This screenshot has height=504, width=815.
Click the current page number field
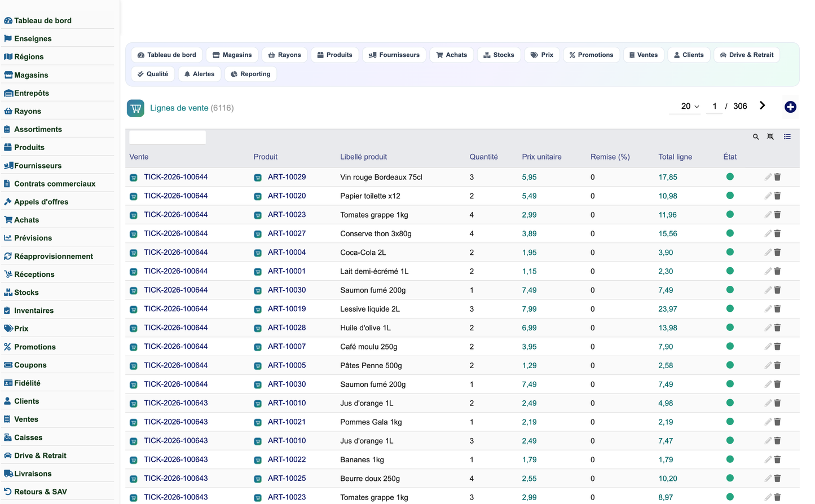pyautogui.click(x=715, y=106)
